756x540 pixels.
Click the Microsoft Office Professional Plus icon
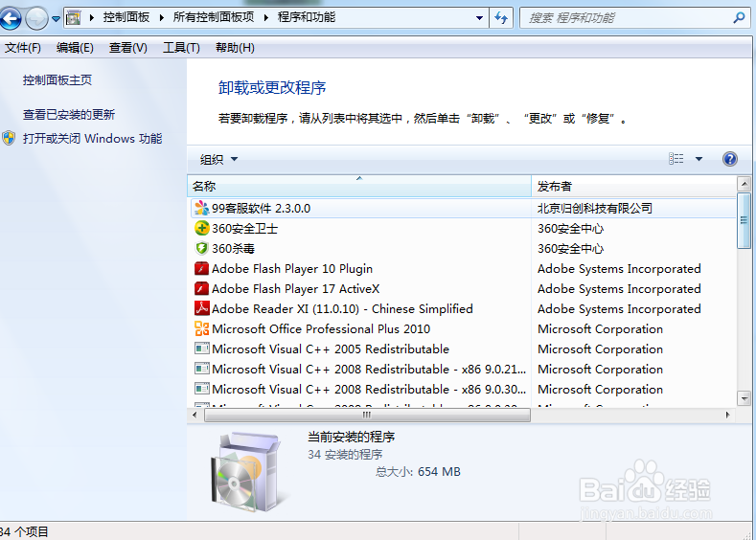pyautogui.click(x=201, y=328)
